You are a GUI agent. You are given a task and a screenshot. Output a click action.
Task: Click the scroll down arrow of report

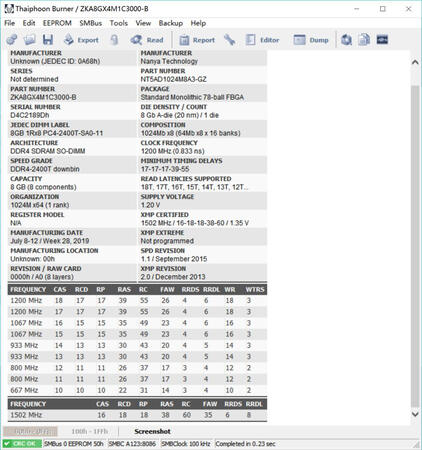(415, 414)
